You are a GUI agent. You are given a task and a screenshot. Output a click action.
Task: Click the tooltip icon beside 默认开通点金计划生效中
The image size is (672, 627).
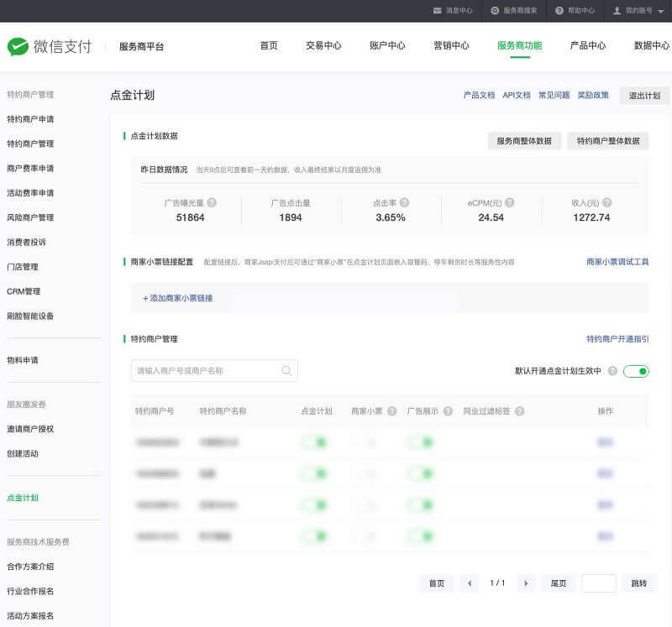pyautogui.click(x=612, y=370)
